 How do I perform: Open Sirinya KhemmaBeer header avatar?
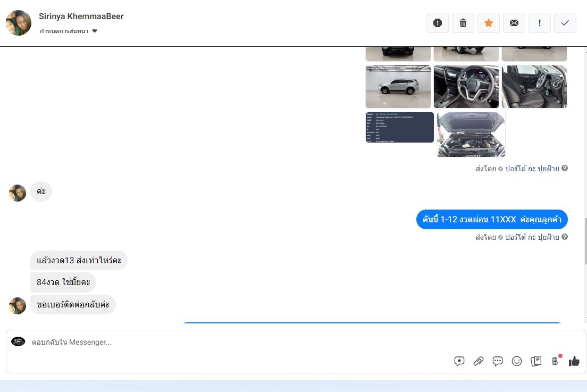point(19,23)
